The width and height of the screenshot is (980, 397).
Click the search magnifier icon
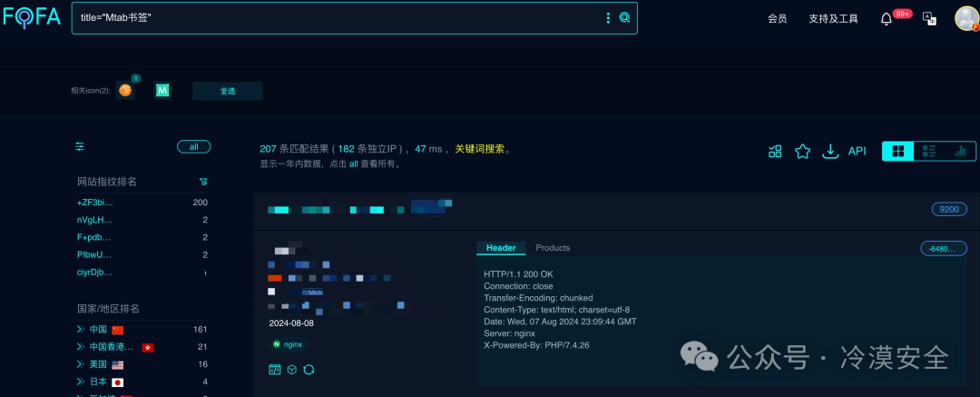tap(624, 17)
